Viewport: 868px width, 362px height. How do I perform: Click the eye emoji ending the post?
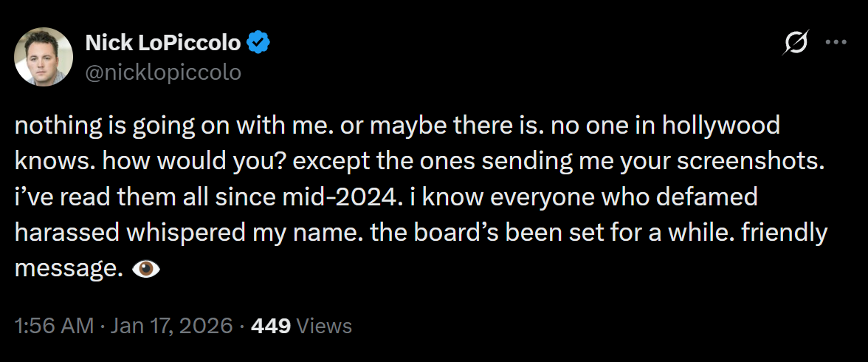[145, 270]
